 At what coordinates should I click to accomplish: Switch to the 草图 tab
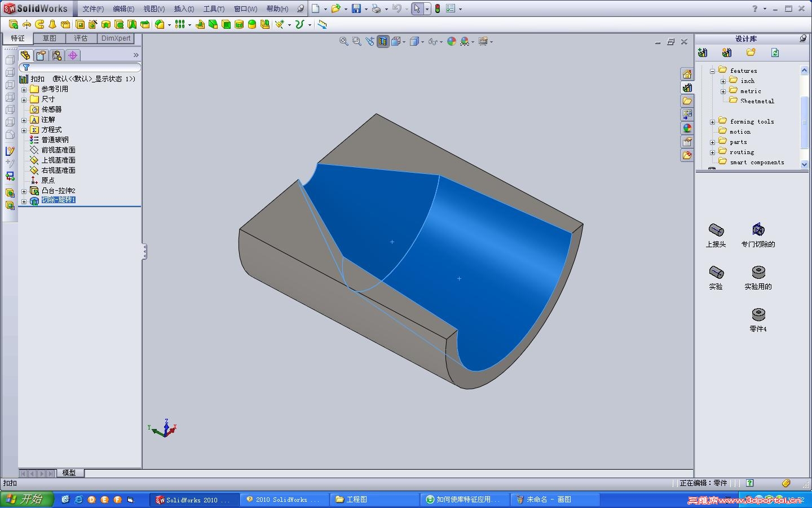tap(50, 38)
